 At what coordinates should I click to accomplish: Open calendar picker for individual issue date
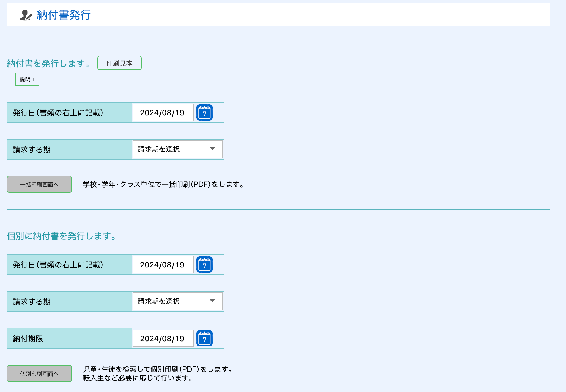click(x=204, y=264)
